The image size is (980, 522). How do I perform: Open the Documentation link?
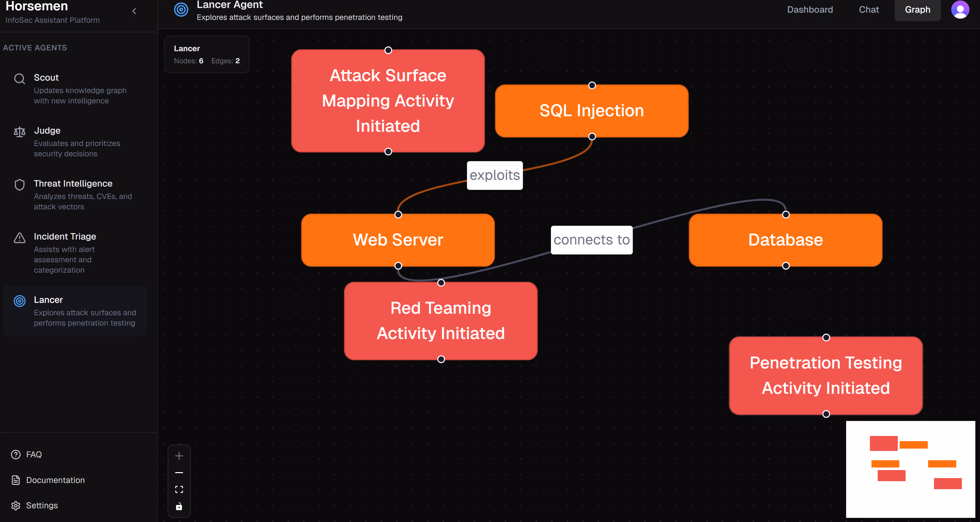pos(55,480)
